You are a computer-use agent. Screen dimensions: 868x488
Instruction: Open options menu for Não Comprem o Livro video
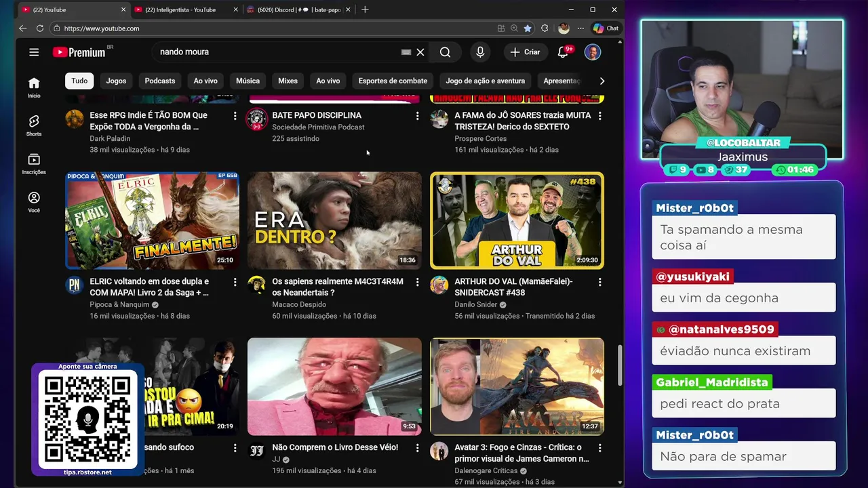tap(417, 448)
